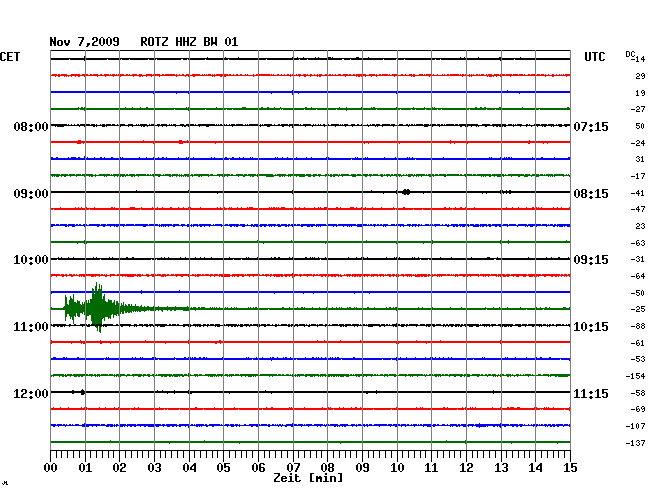Click the UTC time label "08:15"

(591, 194)
